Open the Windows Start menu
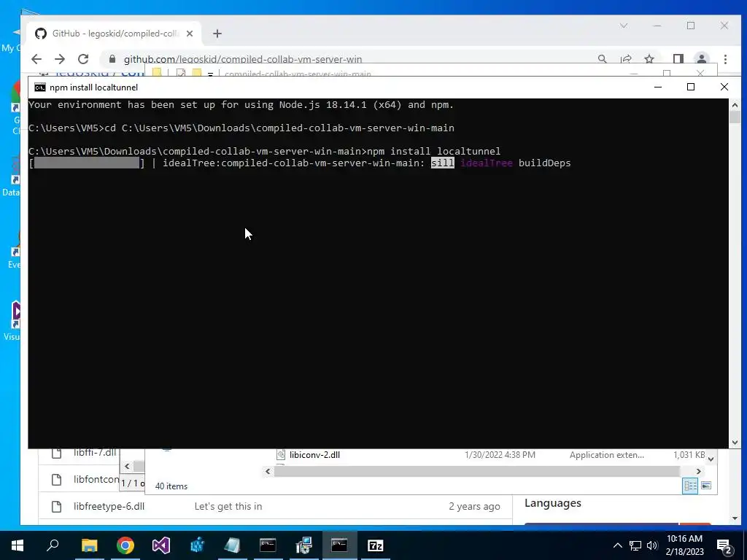Image resolution: width=747 pixels, height=560 pixels. pyautogui.click(x=18, y=545)
